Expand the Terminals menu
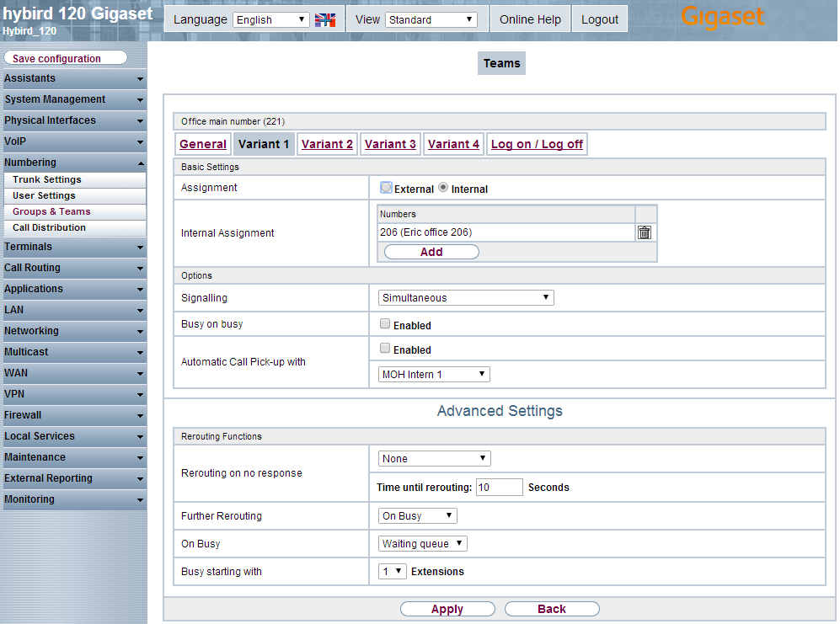 [x=73, y=247]
